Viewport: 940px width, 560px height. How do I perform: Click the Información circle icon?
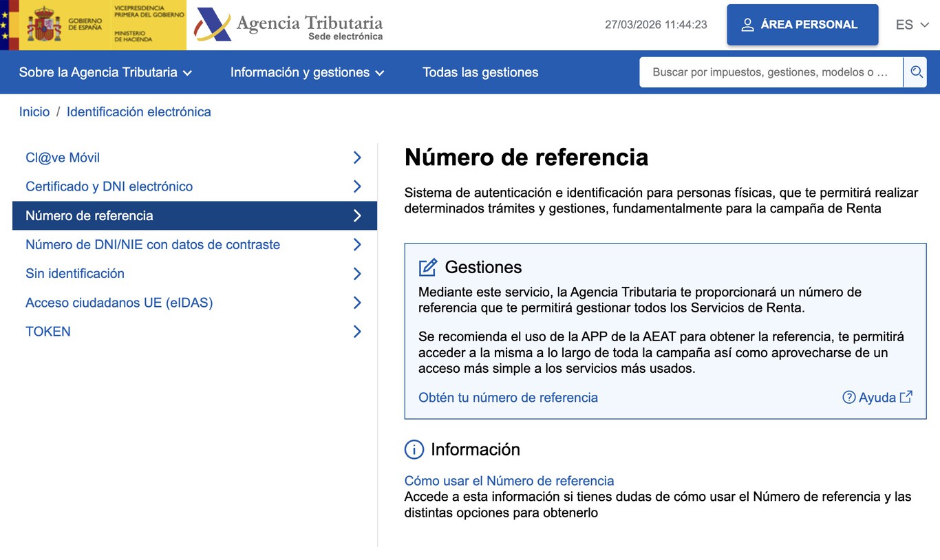[x=414, y=450]
